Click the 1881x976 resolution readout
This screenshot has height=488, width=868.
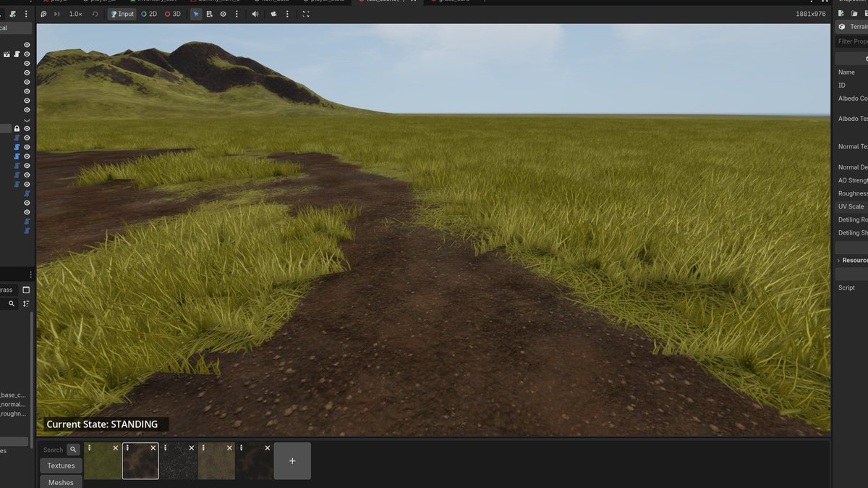click(811, 14)
